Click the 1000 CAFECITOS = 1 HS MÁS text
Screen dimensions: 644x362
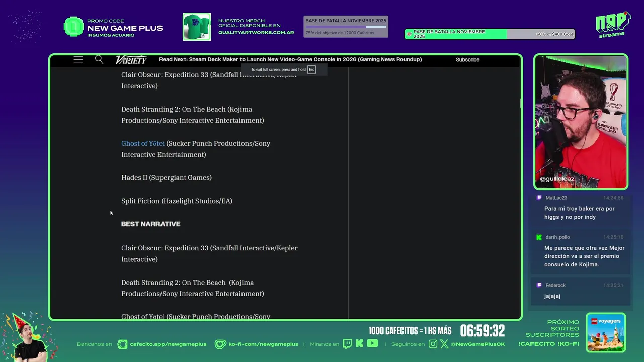(x=410, y=331)
